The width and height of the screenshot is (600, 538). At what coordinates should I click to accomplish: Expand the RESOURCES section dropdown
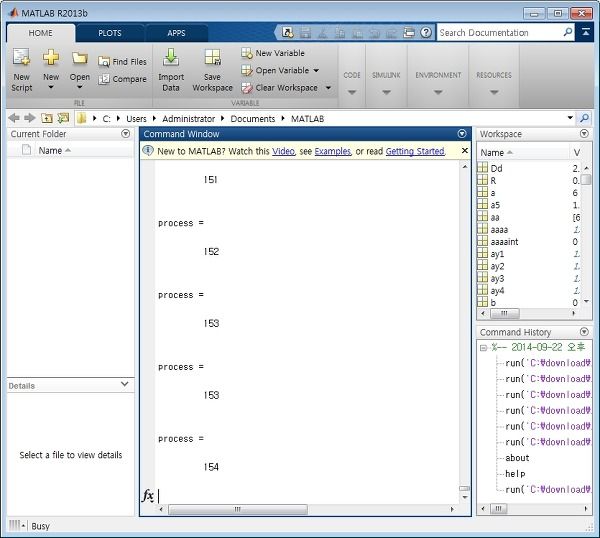click(x=494, y=92)
